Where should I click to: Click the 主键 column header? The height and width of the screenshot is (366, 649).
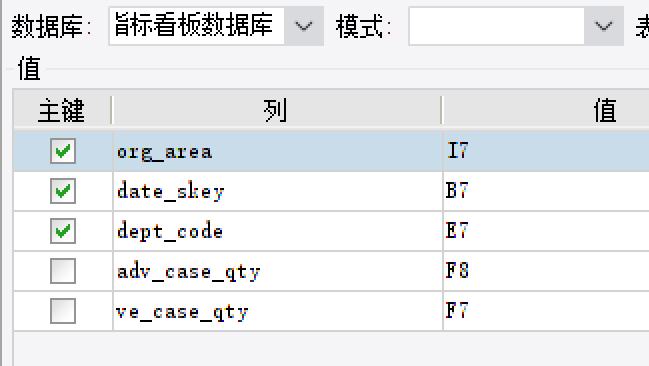coord(62,110)
